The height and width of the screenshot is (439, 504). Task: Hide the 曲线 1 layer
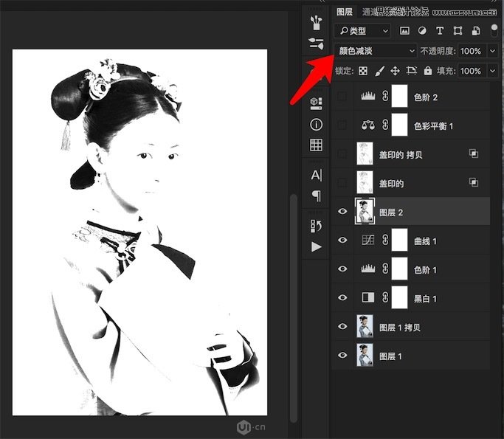click(x=342, y=240)
